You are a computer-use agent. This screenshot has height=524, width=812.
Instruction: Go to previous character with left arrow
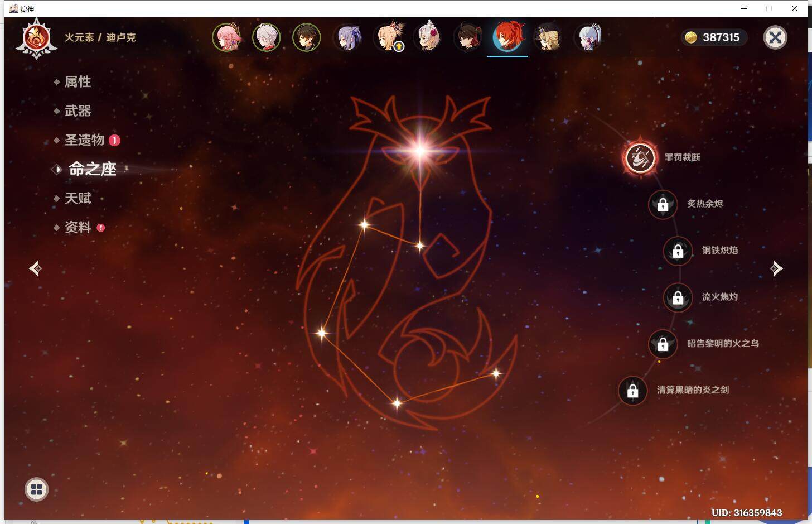click(36, 268)
